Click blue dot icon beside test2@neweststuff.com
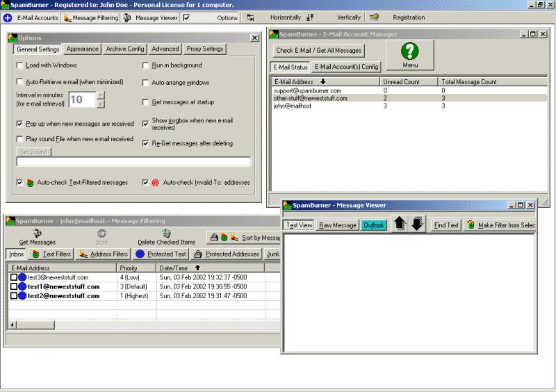 pyautogui.click(x=22, y=295)
